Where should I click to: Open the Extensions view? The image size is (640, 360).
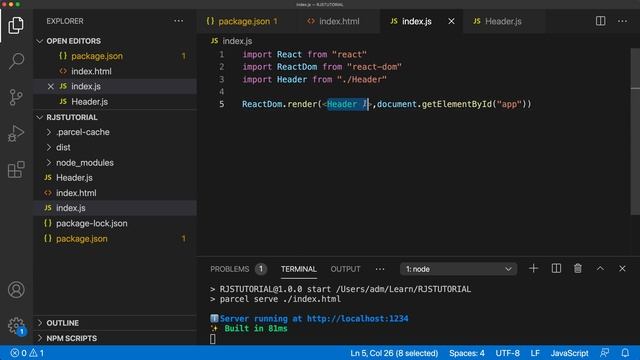[16, 169]
